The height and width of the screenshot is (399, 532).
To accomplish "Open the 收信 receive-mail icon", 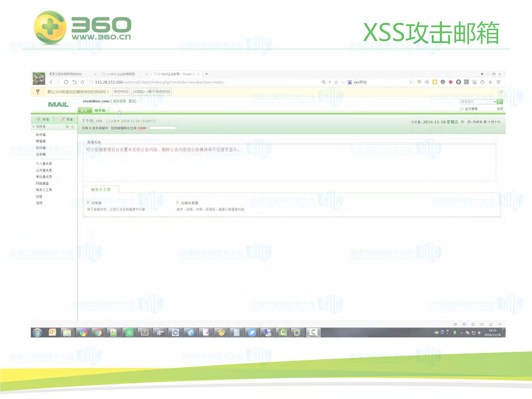I will (39, 119).
